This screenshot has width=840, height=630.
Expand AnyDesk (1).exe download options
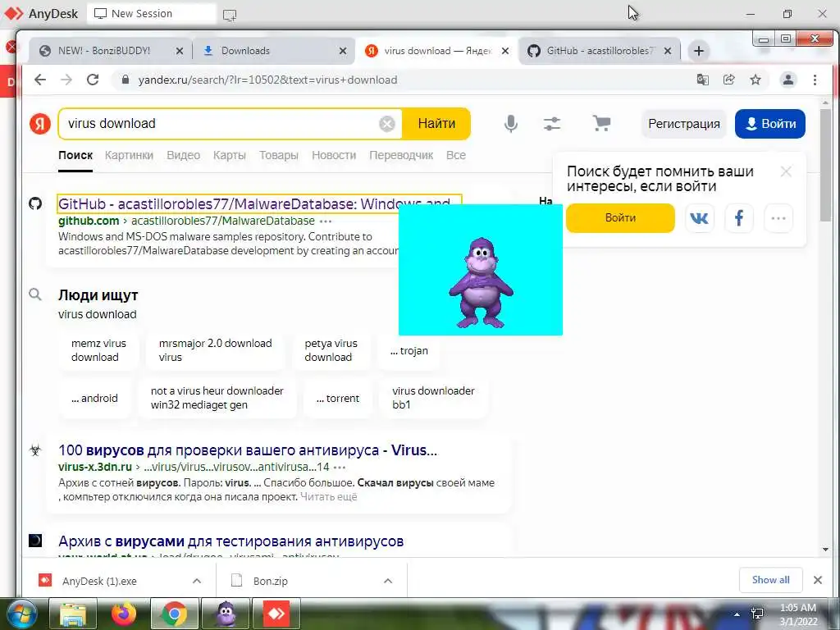coord(197,582)
